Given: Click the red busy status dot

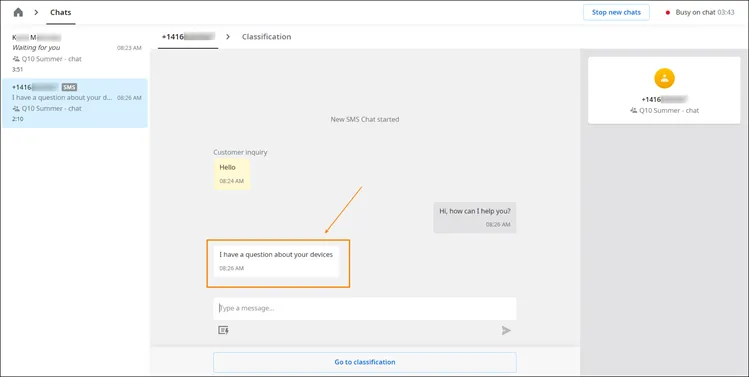Looking at the screenshot, I should [x=668, y=13].
